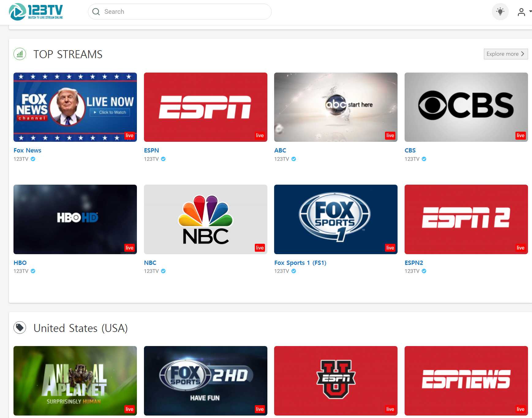The width and height of the screenshot is (532, 418).
Task: Expand the account dropdown arrow
Action: [530, 12]
